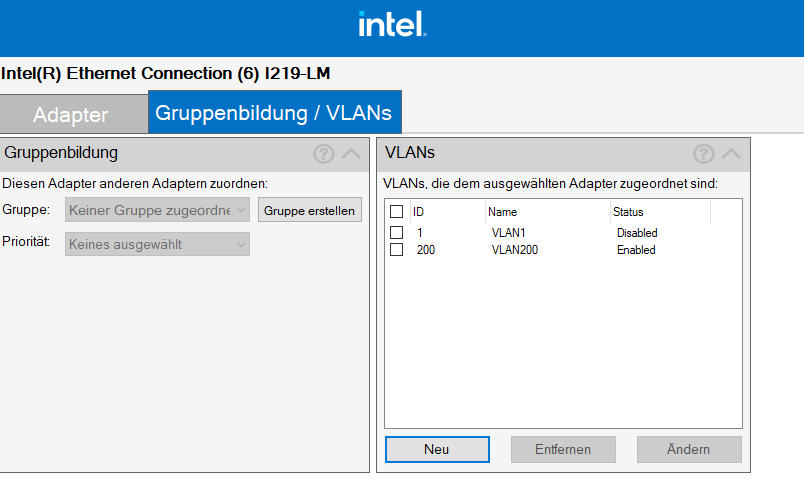Screen dimensions: 804x498
Task: Sort VLAN list by ID column
Action: (x=447, y=212)
